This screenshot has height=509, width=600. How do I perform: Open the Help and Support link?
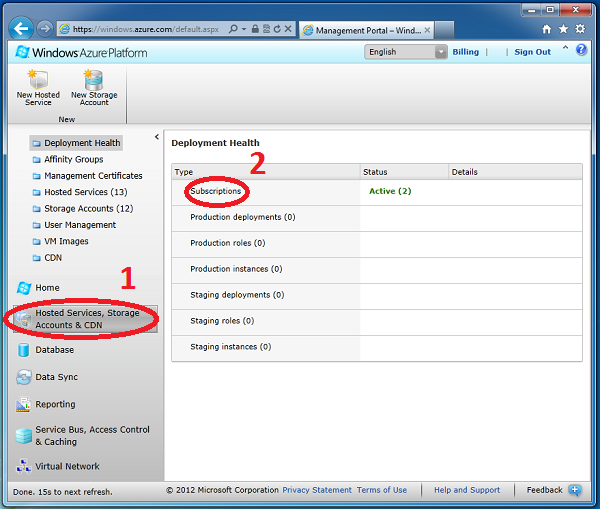467,490
